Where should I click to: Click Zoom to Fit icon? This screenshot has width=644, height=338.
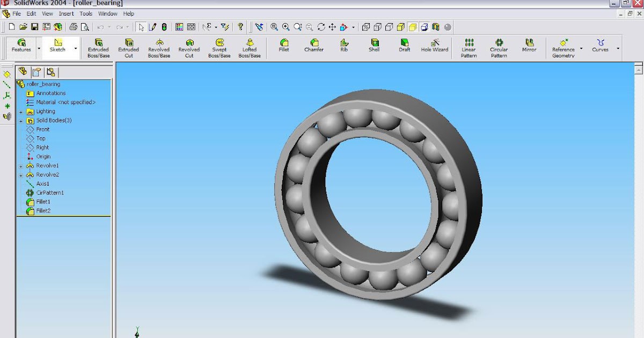click(274, 26)
